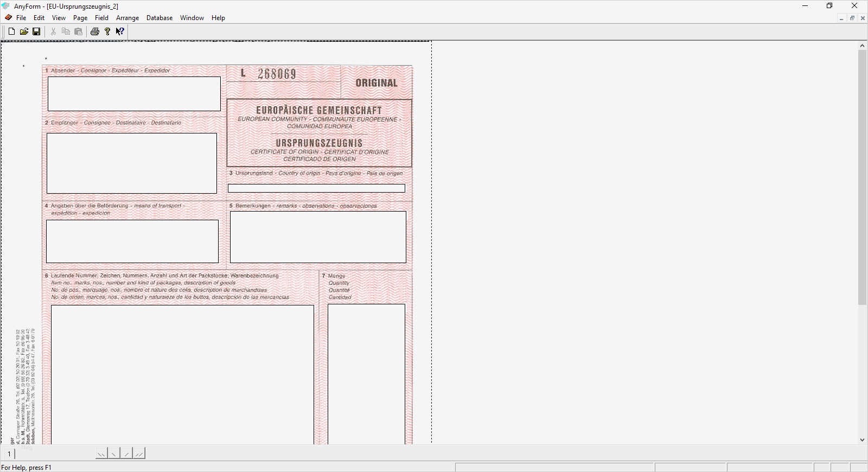
Task: Click the Beförderung means of transport field
Action: point(132,241)
